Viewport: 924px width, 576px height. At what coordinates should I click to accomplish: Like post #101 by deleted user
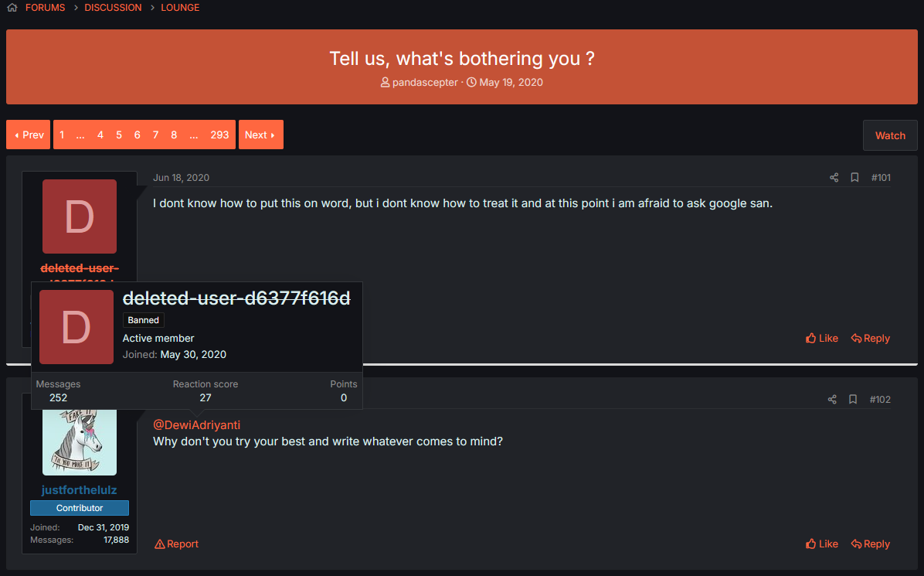pyautogui.click(x=822, y=339)
